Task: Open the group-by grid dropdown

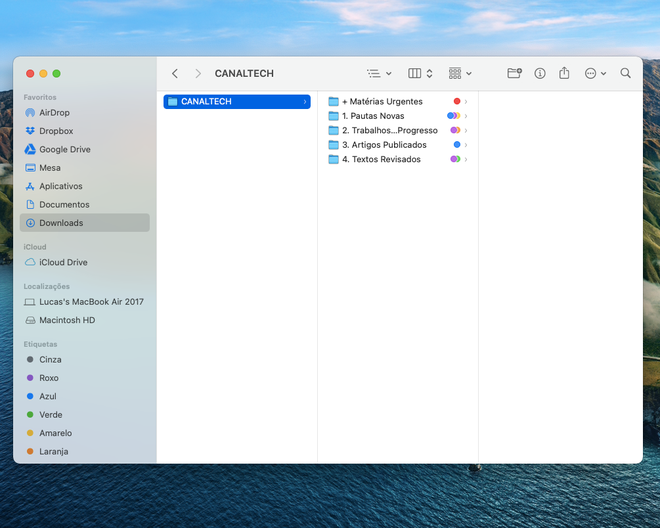Action: (460, 74)
